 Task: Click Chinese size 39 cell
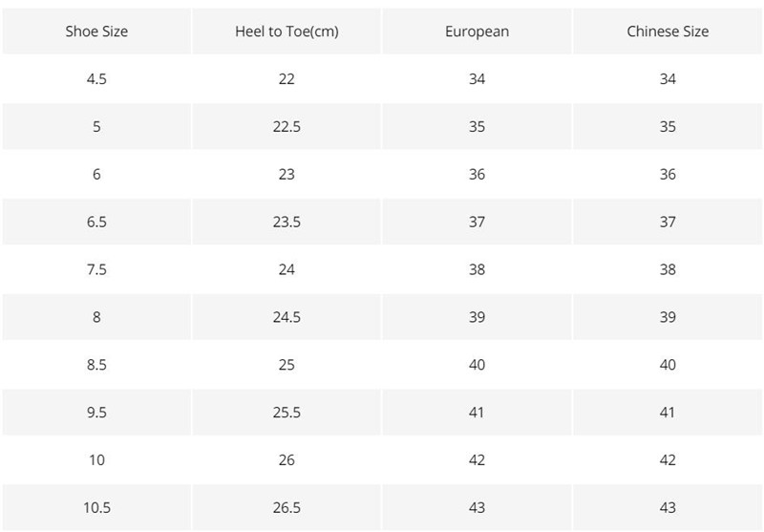(x=668, y=317)
